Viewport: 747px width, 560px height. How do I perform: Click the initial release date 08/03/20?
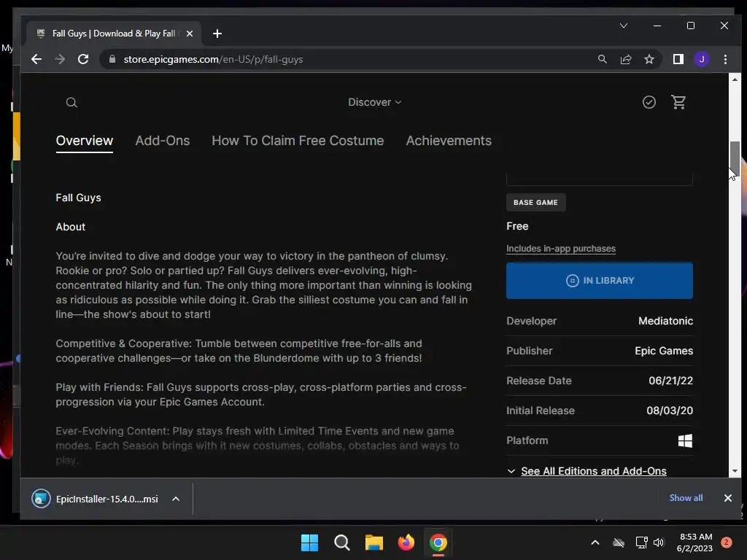click(x=670, y=411)
